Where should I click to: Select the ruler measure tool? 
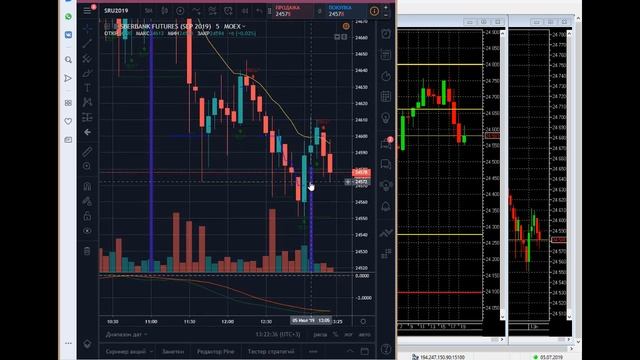click(x=87, y=152)
